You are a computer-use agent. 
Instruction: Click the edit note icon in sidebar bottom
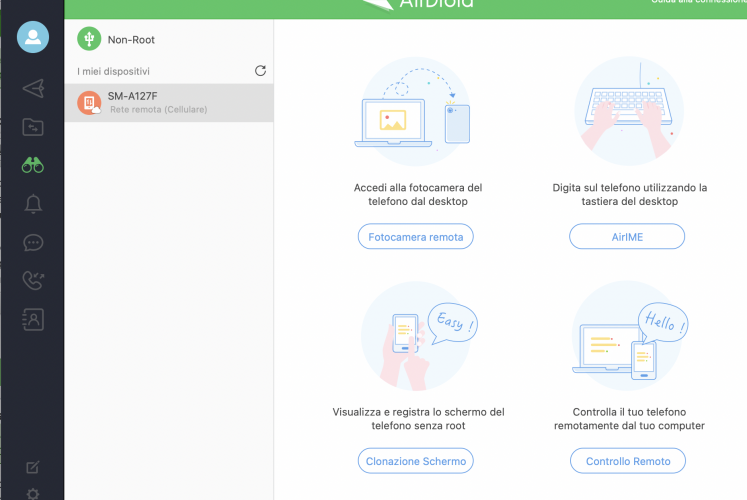[x=33, y=467]
